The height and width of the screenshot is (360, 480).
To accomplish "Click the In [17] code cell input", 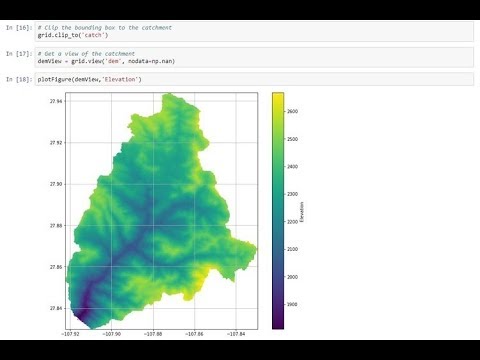I will click(254, 57).
